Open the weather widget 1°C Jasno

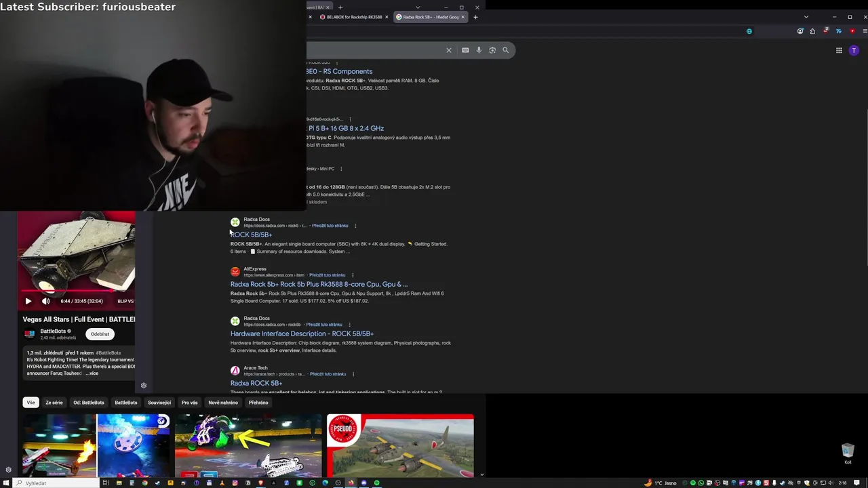pos(660,483)
